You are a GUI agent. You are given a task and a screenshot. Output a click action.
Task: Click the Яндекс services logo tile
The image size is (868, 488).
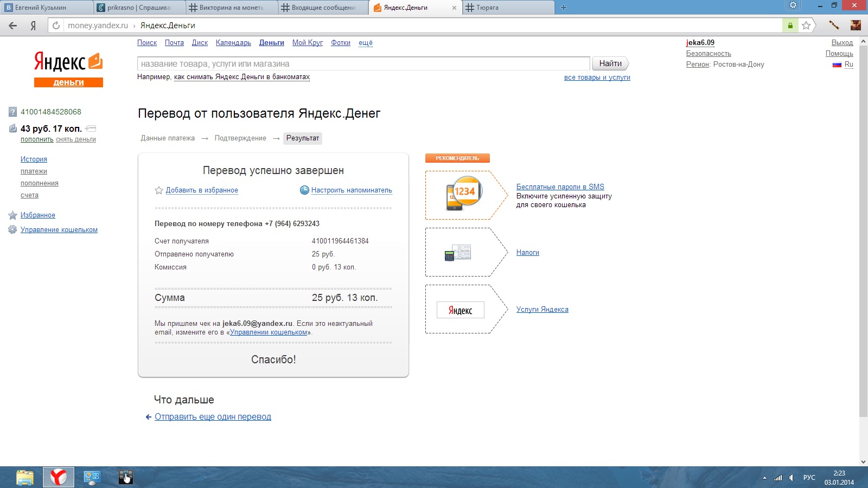[x=460, y=310]
